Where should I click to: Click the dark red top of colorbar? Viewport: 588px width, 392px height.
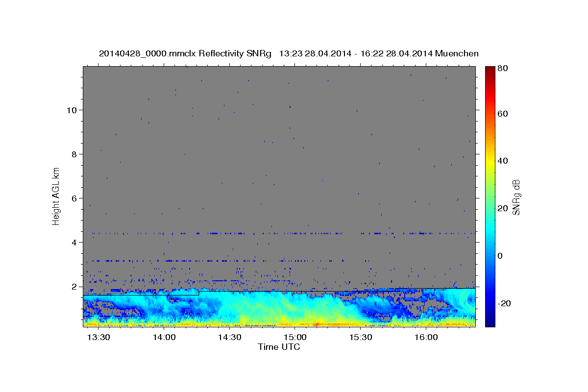point(490,70)
